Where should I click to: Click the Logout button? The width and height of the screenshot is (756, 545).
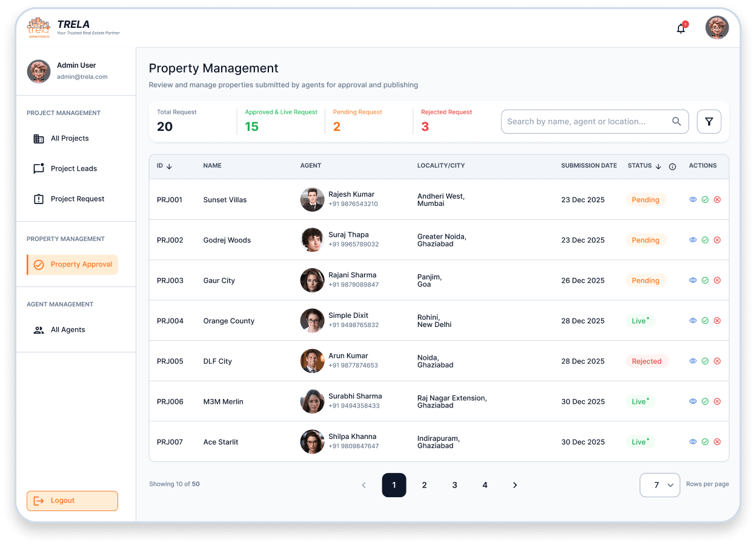click(x=72, y=501)
